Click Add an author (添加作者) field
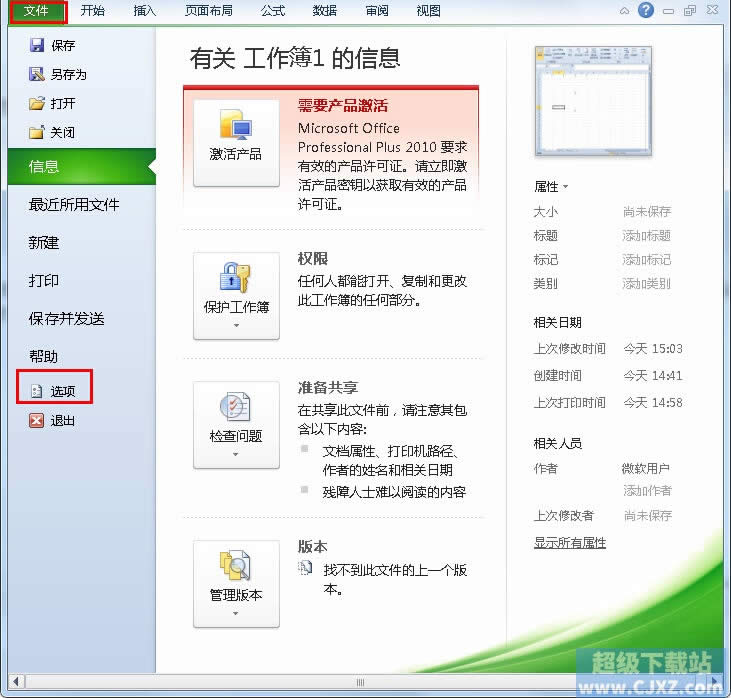 (648, 491)
